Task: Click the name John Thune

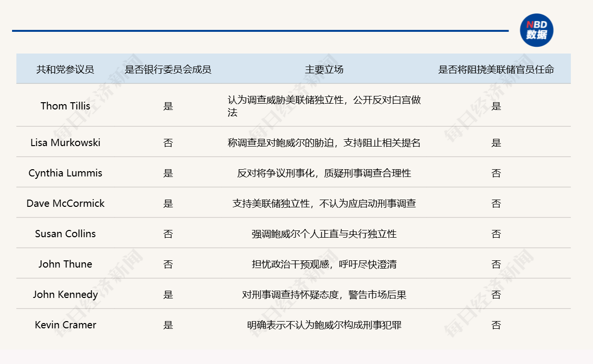Action: [x=65, y=264]
